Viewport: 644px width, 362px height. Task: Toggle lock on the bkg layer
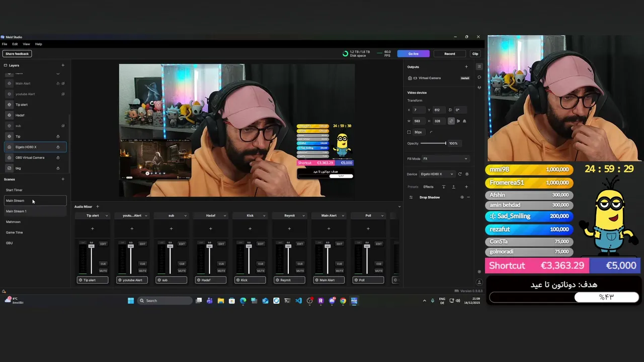(58, 168)
